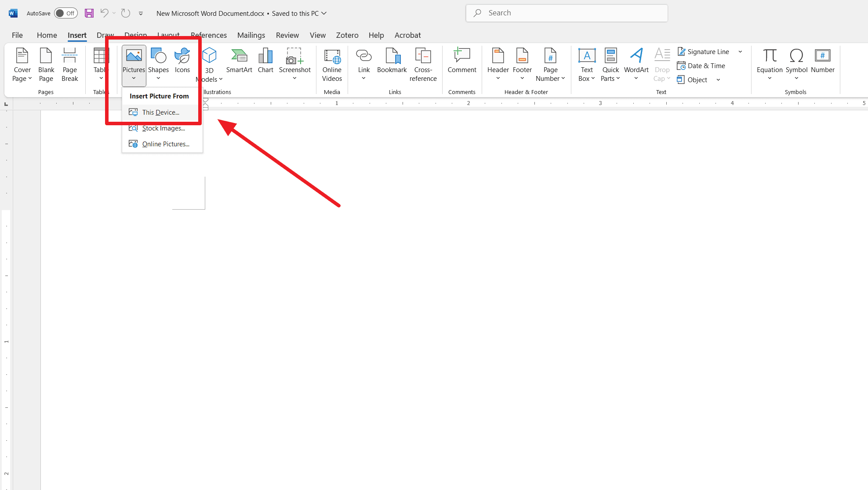Select the Insert tab in ribbon

pyautogui.click(x=77, y=35)
